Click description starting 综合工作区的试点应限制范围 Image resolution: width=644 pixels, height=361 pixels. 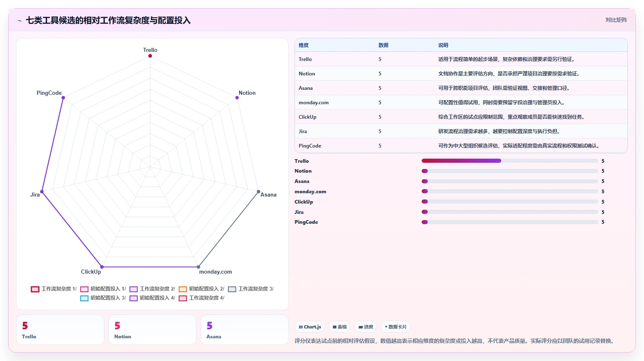coord(511,117)
